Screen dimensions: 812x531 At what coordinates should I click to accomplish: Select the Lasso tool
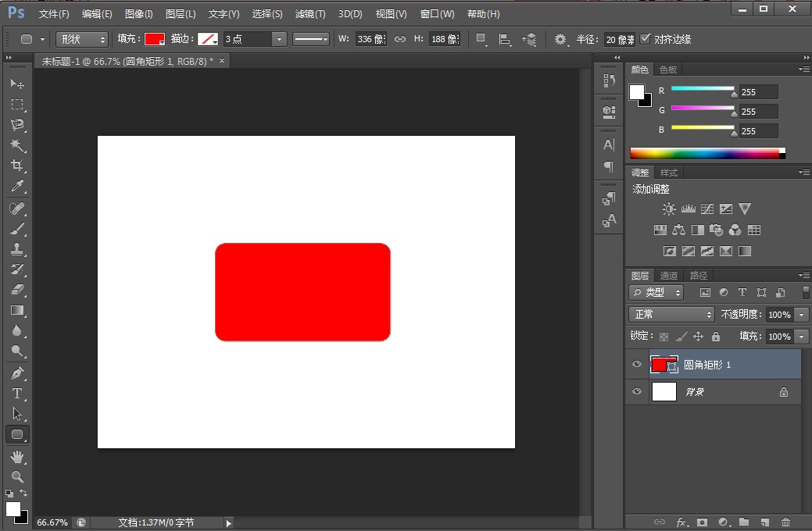point(17,125)
